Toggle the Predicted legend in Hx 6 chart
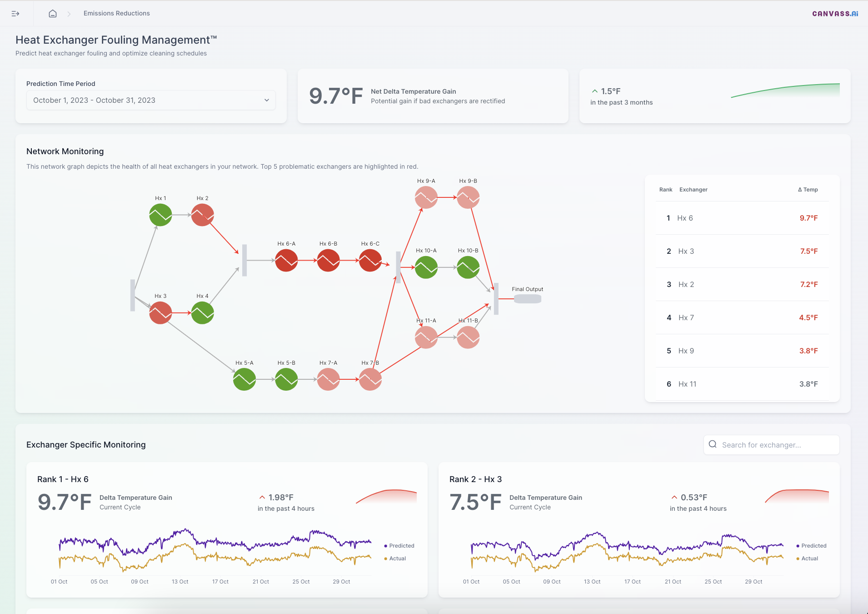This screenshot has width=868, height=614. (399, 546)
